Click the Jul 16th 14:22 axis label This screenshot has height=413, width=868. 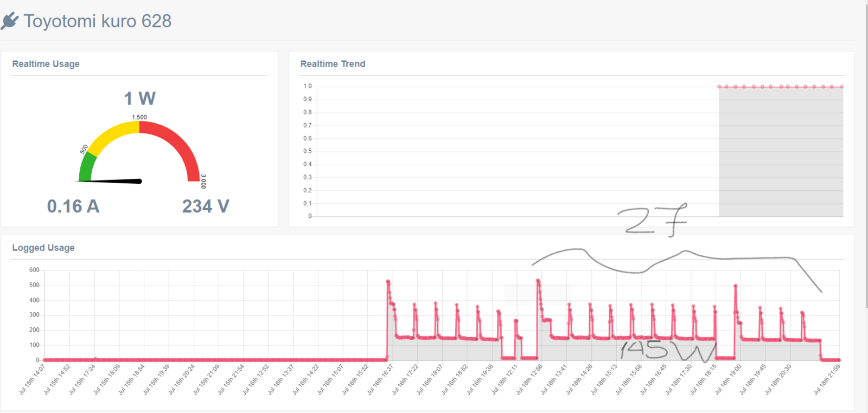coord(305,379)
